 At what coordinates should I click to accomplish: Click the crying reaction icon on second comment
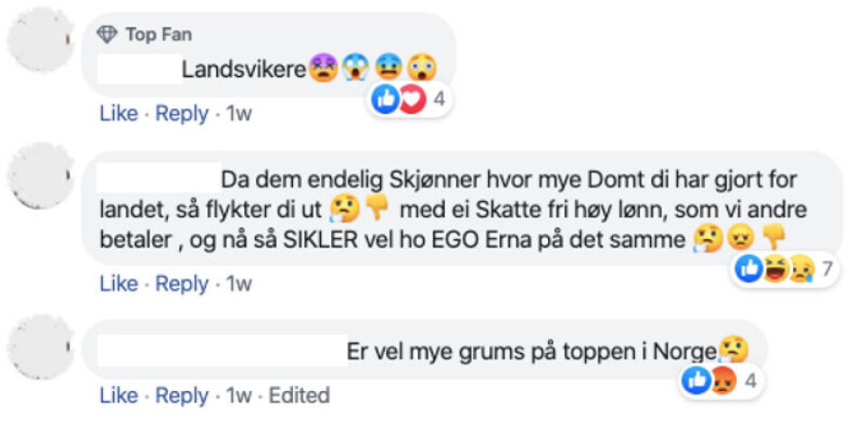[799, 269]
